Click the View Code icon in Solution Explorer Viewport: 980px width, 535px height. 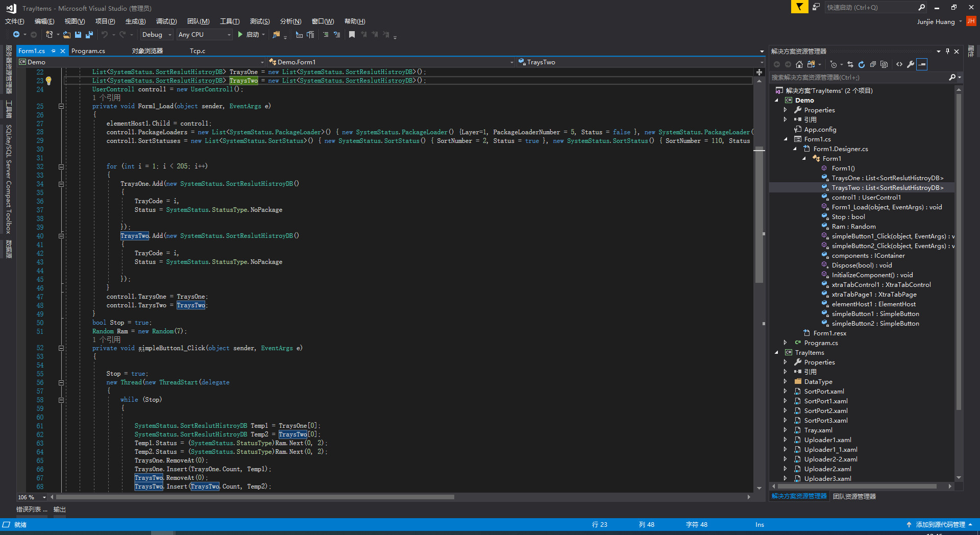899,64
